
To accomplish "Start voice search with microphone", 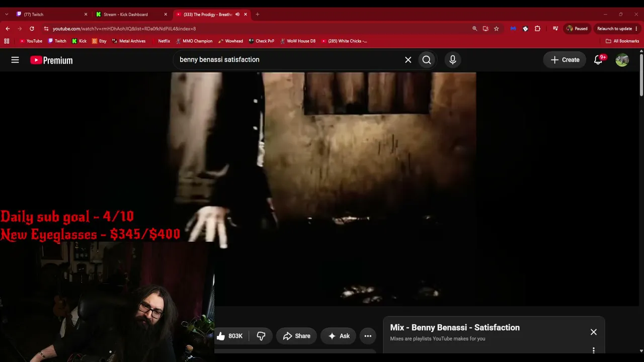I will [x=453, y=60].
